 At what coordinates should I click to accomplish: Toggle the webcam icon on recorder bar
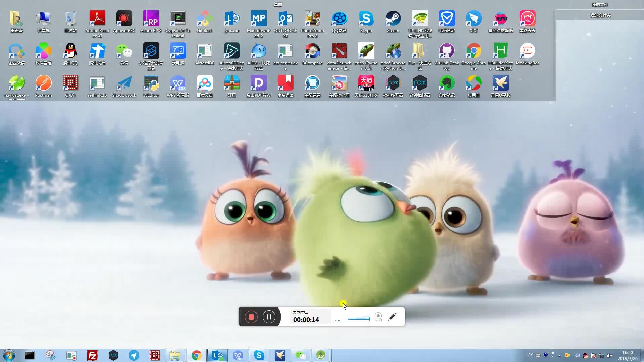click(x=378, y=317)
